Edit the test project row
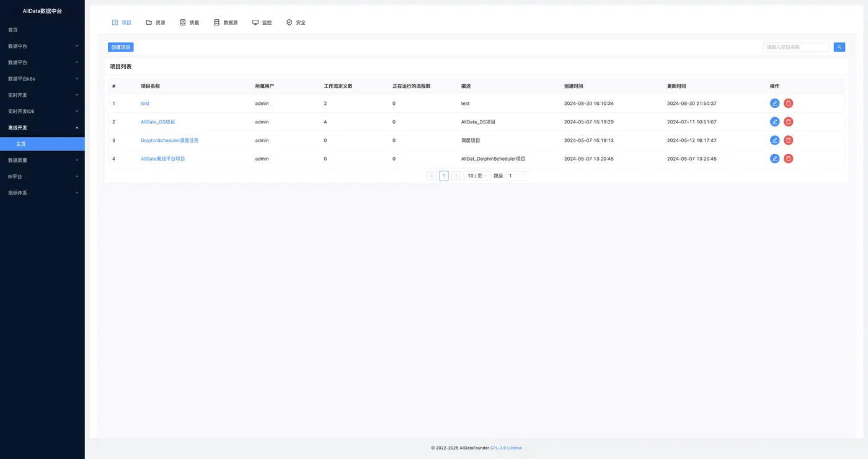The height and width of the screenshot is (459, 868). 774,104
